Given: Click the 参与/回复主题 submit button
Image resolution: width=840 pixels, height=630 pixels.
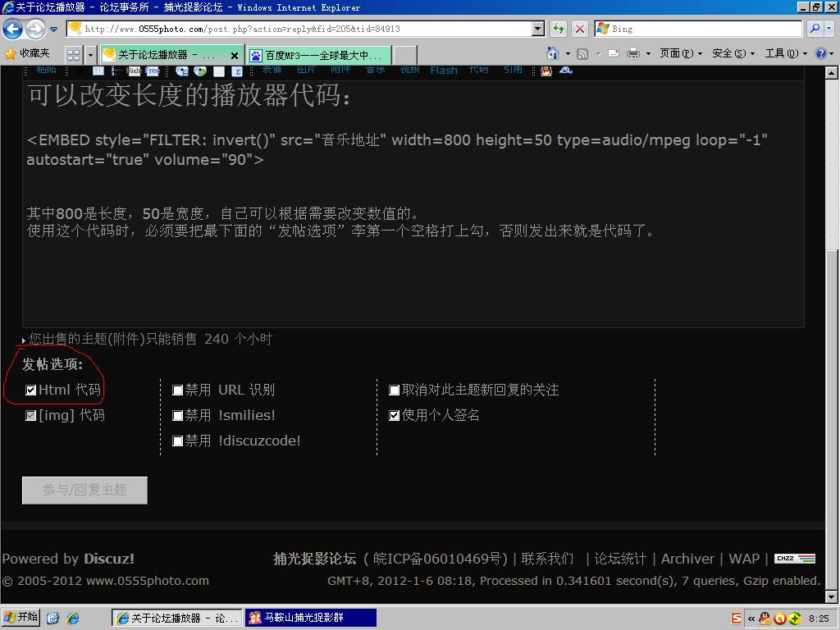Looking at the screenshot, I should click(x=84, y=490).
